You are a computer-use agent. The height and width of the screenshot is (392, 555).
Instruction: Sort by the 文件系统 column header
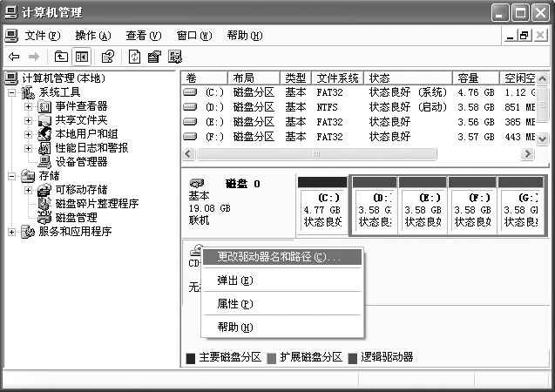(x=338, y=78)
